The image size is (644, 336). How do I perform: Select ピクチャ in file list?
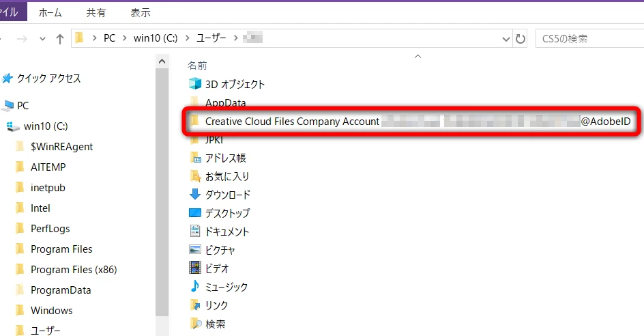[220, 250]
